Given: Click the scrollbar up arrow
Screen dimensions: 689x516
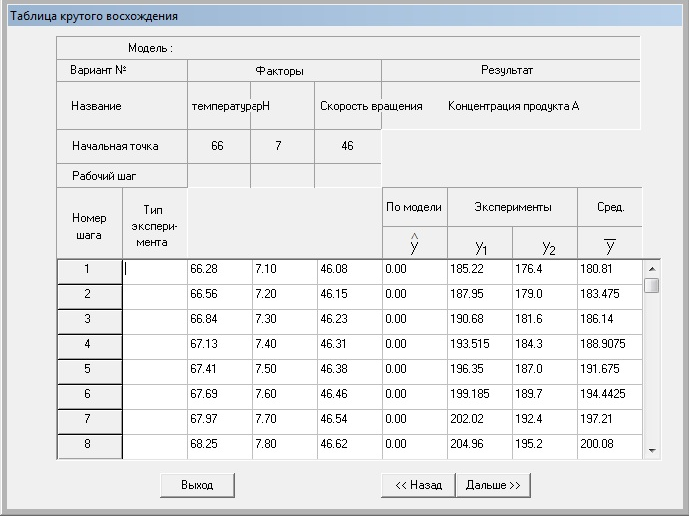Looking at the screenshot, I should pos(652,269).
